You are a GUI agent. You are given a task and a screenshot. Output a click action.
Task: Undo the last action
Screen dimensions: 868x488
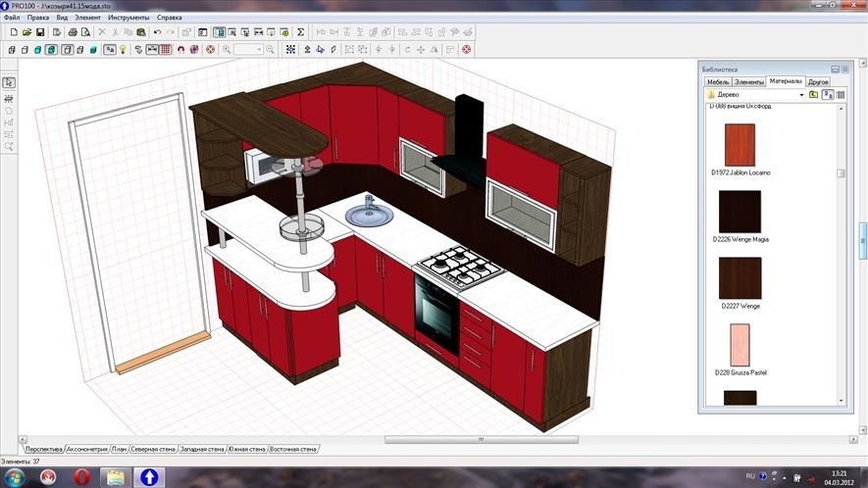tap(157, 32)
